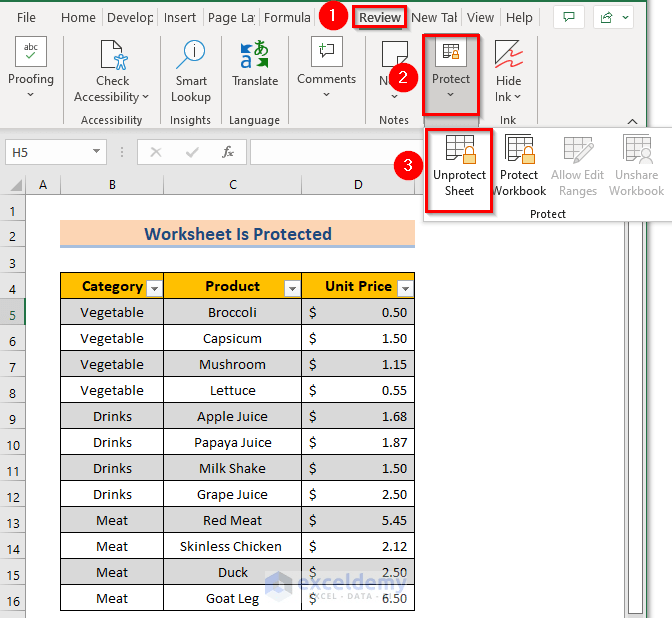Open the Notes group button

click(394, 70)
